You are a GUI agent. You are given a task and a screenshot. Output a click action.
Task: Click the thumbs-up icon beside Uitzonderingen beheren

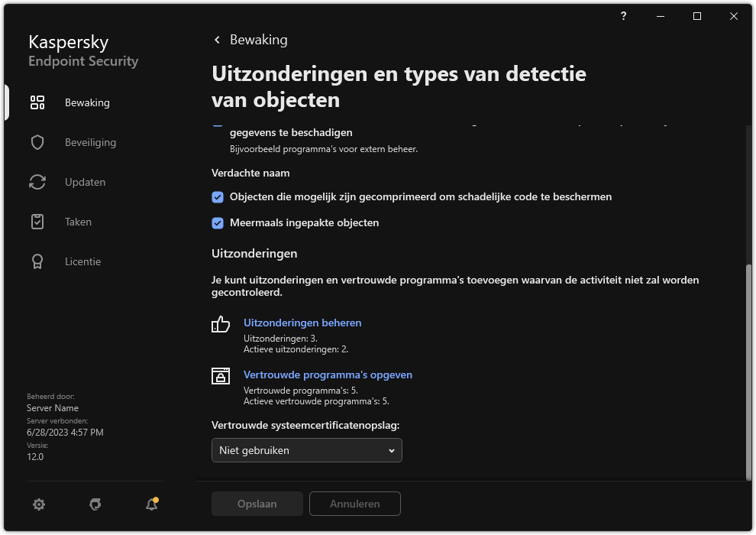click(x=220, y=325)
